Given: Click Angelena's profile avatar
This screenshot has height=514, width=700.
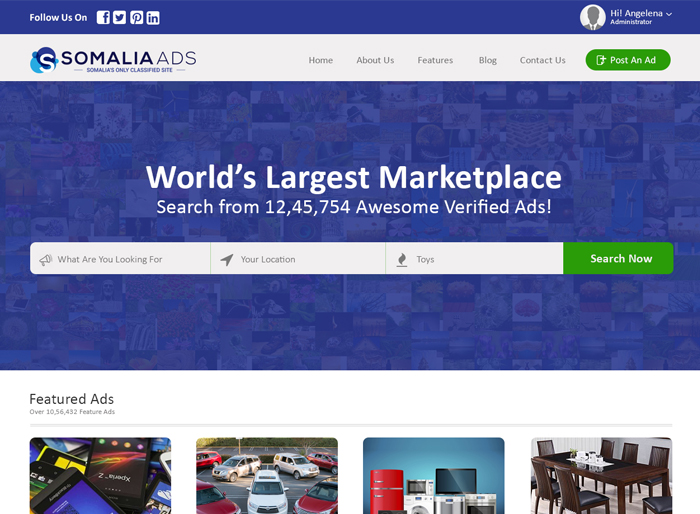Looking at the screenshot, I should click(x=592, y=17).
